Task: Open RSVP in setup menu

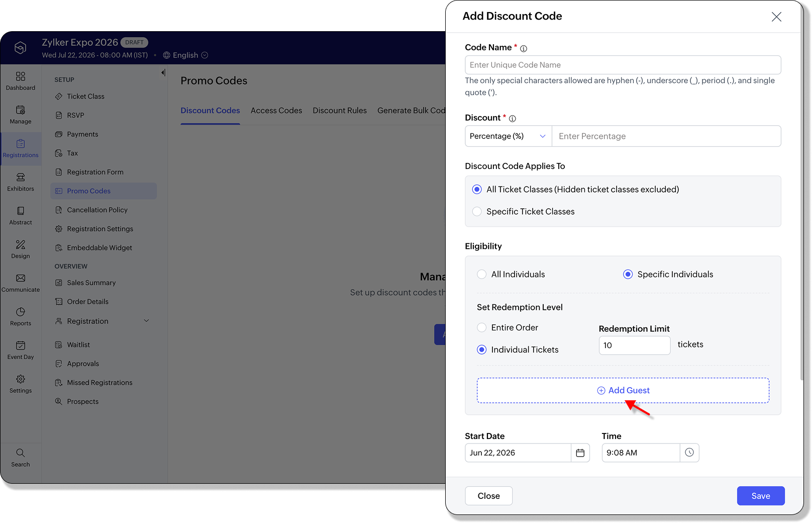Action: click(75, 115)
